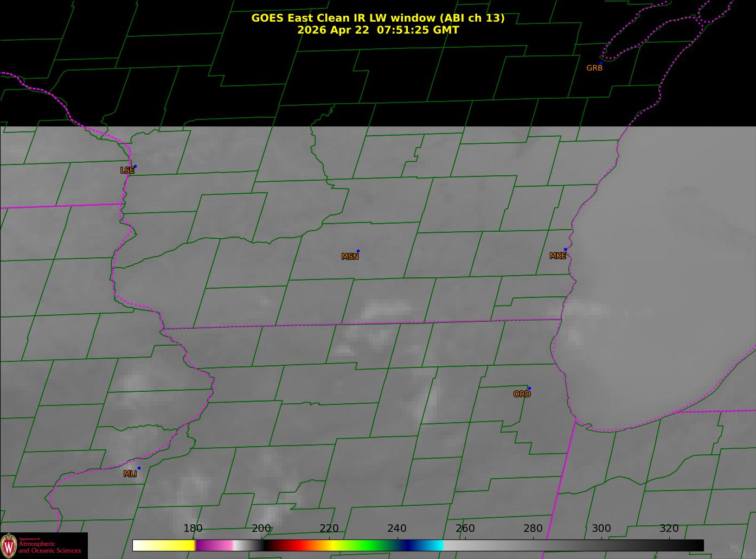Click the GRB station marker dot
This screenshot has height=559, width=756.
(x=601, y=63)
